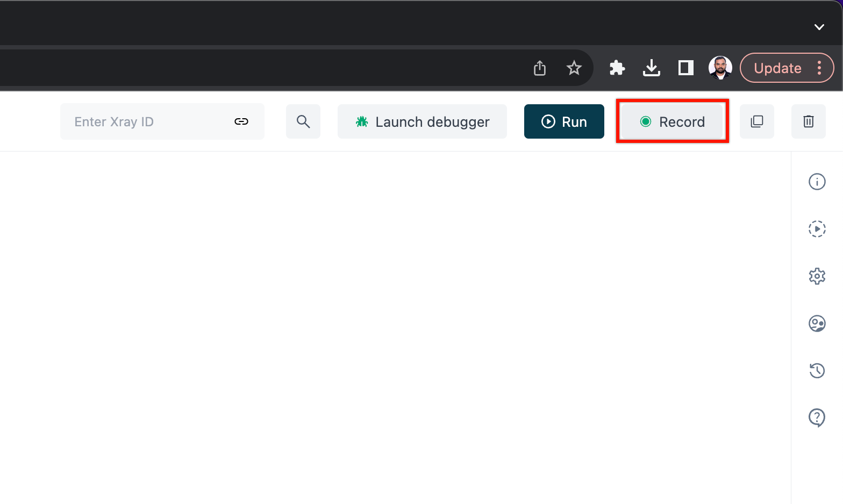Open the info panel icon in sidebar
843x504 pixels.
(x=817, y=182)
